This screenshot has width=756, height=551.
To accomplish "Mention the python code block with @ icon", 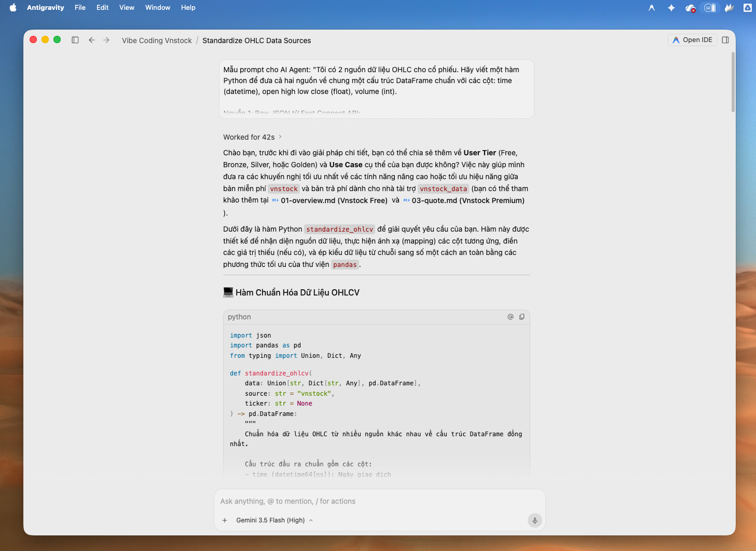I will [511, 317].
